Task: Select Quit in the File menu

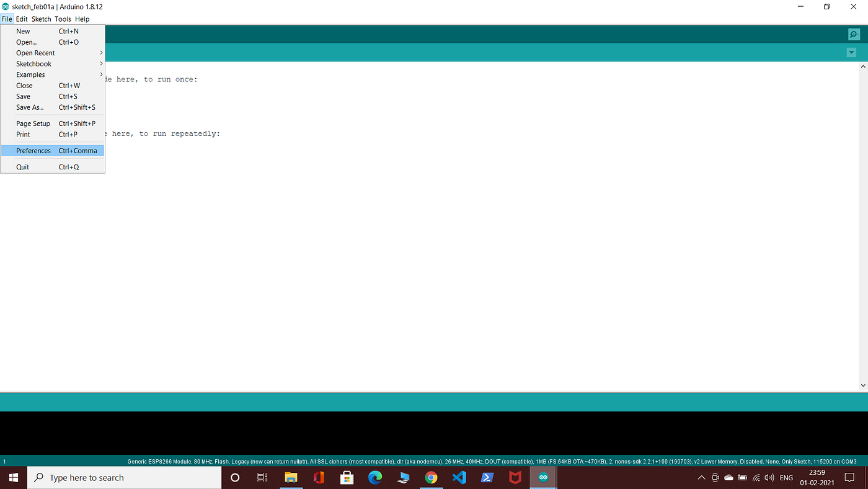Action: tap(53, 167)
